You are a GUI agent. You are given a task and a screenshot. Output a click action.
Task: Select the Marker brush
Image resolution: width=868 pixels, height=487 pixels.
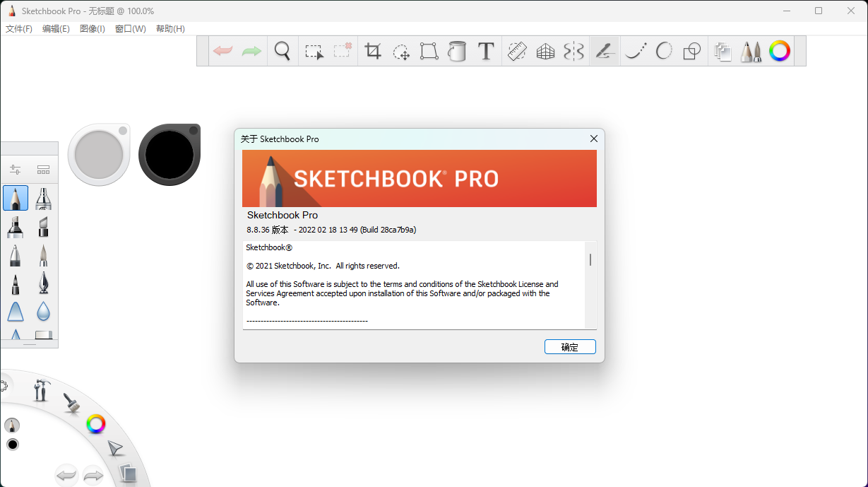16,227
